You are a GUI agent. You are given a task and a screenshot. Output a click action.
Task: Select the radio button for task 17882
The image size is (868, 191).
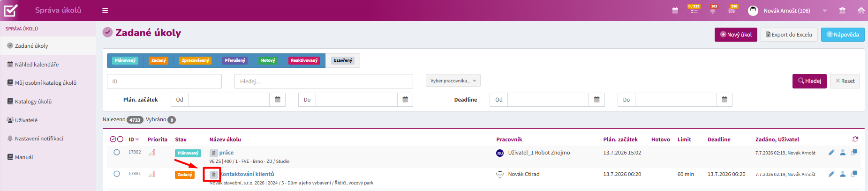point(117,152)
